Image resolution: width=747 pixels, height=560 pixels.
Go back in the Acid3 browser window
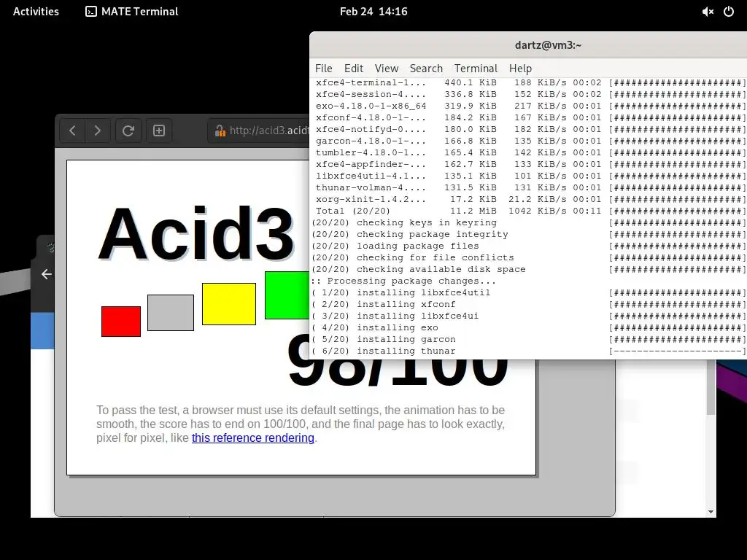coord(72,131)
